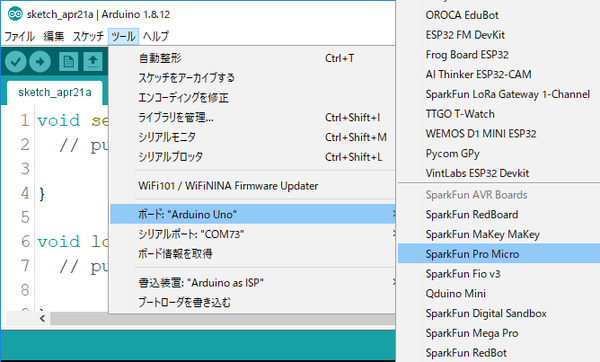
Task: Choose ボード情報を取得 menu entry
Action: (x=253, y=254)
